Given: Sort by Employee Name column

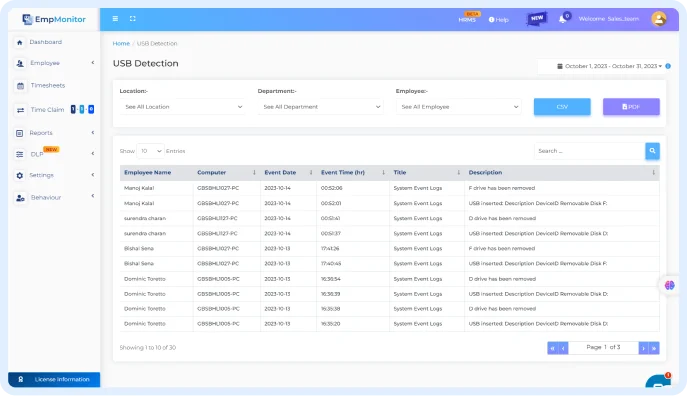Looking at the screenshot, I should pyautogui.click(x=147, y=173).
